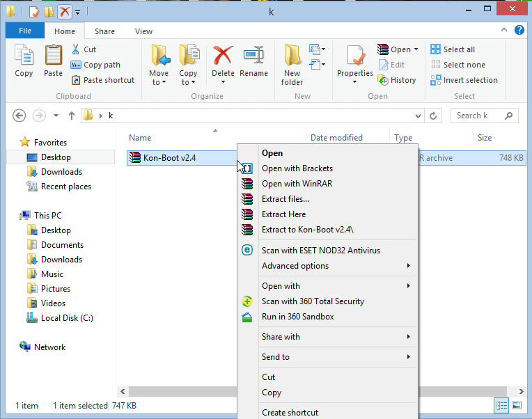Screen dimensions: 532x419
Task: Switch to Large icons view in status bar
Action: [x=517, y=406]
